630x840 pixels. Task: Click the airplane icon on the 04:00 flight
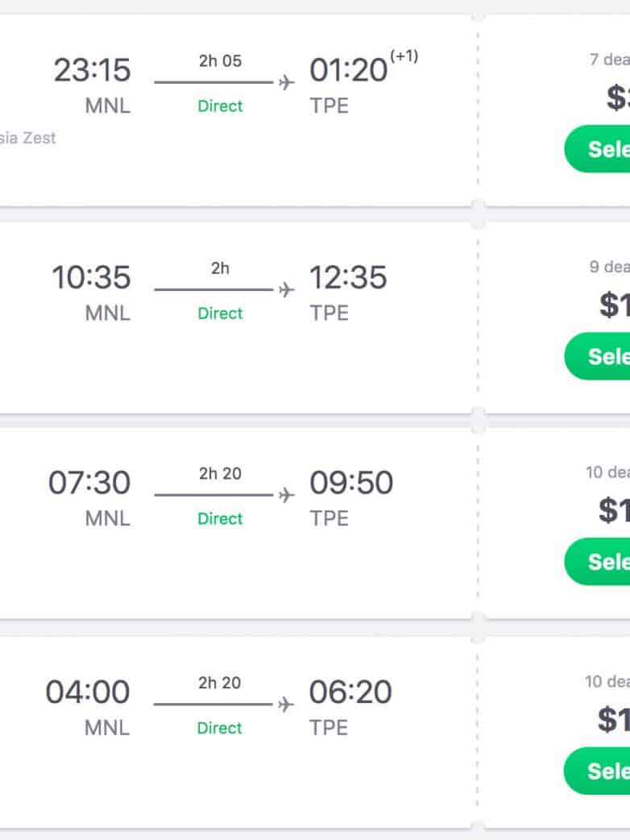[287, 705]
